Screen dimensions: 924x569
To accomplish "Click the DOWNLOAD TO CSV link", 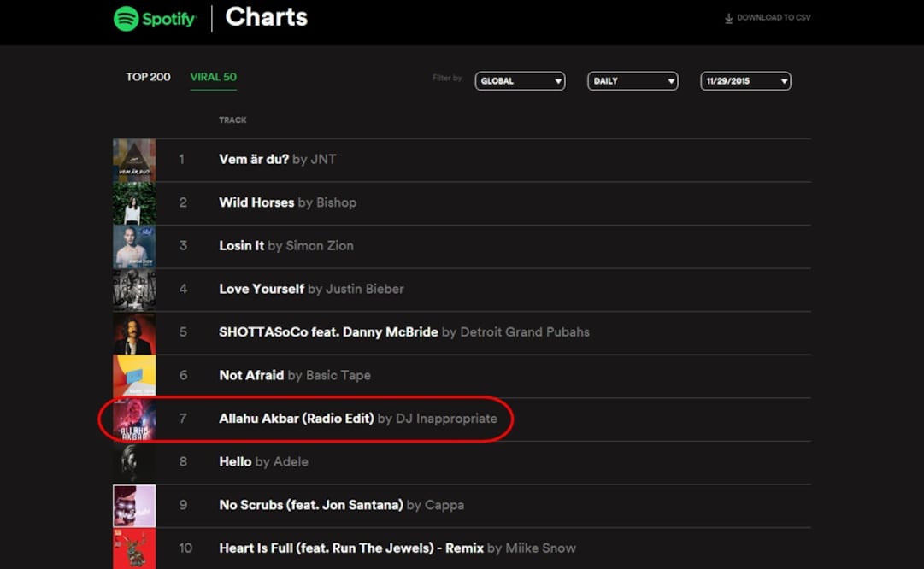I will [x=774, y=16].
